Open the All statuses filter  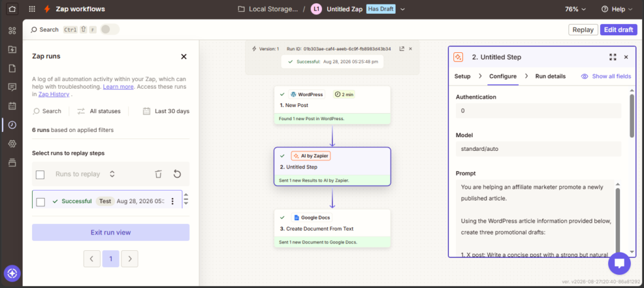[x=99, y=111]
